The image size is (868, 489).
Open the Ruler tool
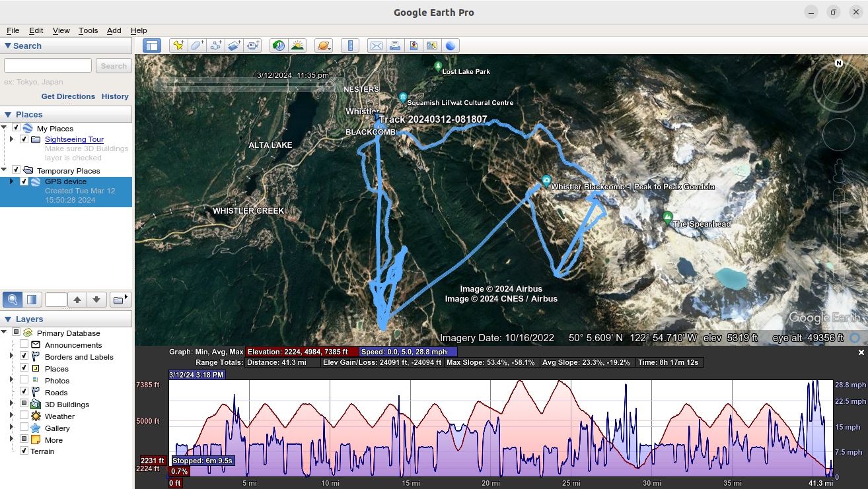(350, 46)
